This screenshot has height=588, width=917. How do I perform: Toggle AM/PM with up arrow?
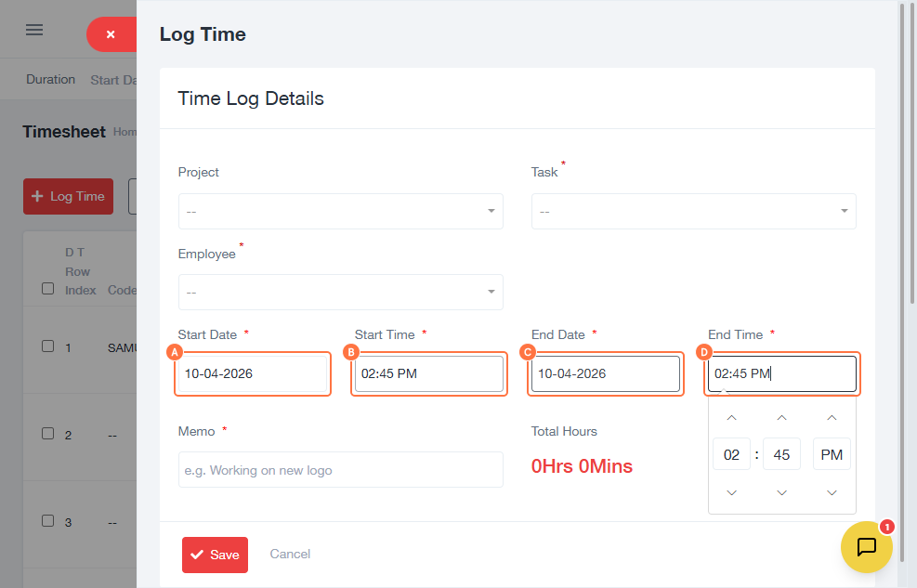point(832,418)
